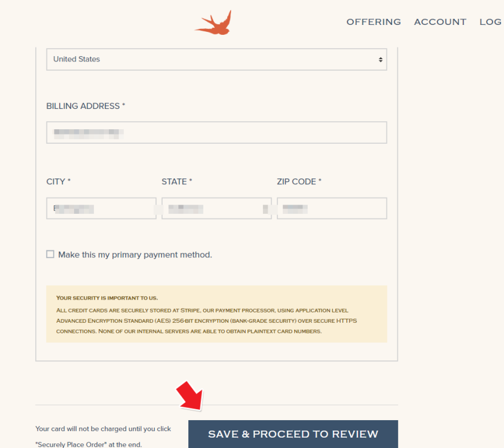
Task: Click the City field label
Action: (x=58, y=182)
